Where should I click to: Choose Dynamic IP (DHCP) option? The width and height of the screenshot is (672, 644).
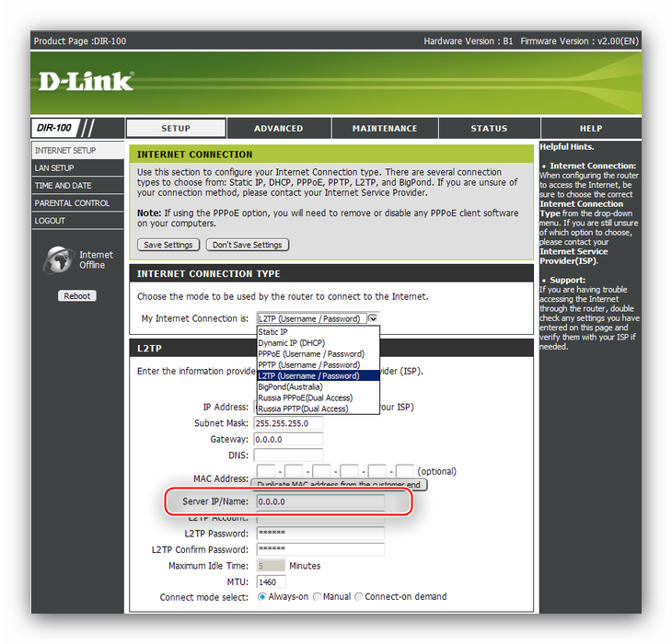[318, 343]
